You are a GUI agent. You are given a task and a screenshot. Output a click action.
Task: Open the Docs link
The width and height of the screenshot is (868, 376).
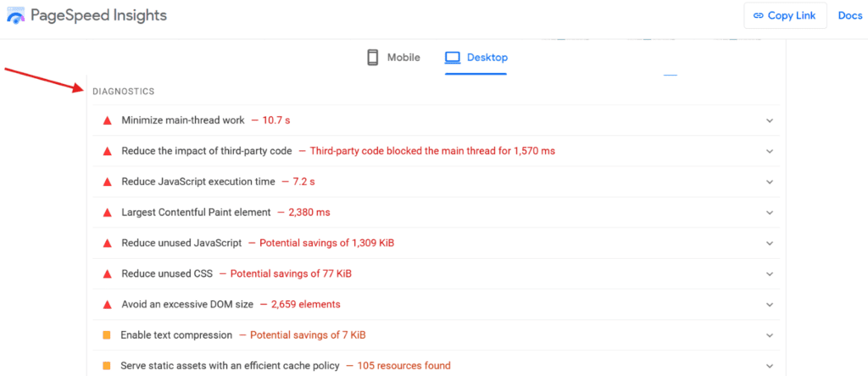pyautogui.click(x=850, y=15)
